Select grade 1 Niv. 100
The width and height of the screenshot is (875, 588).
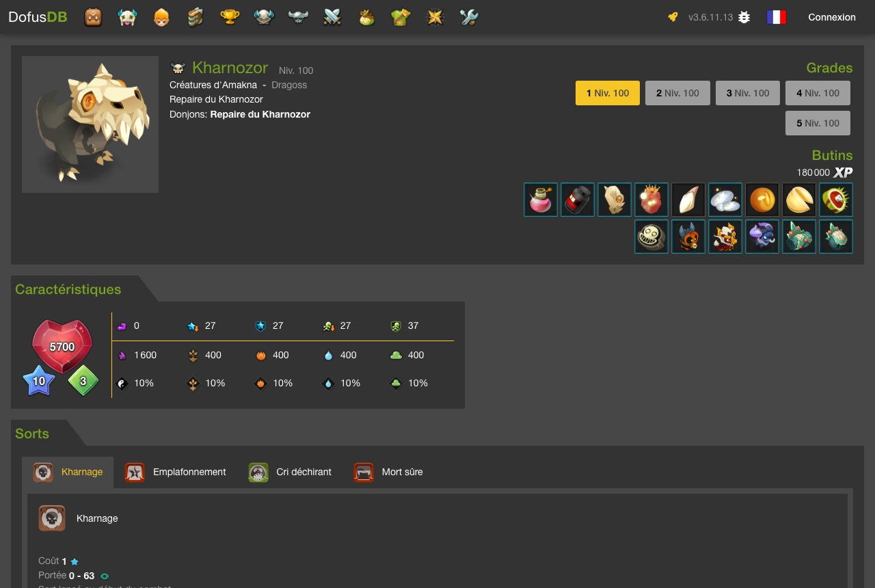tap(608, 93)
